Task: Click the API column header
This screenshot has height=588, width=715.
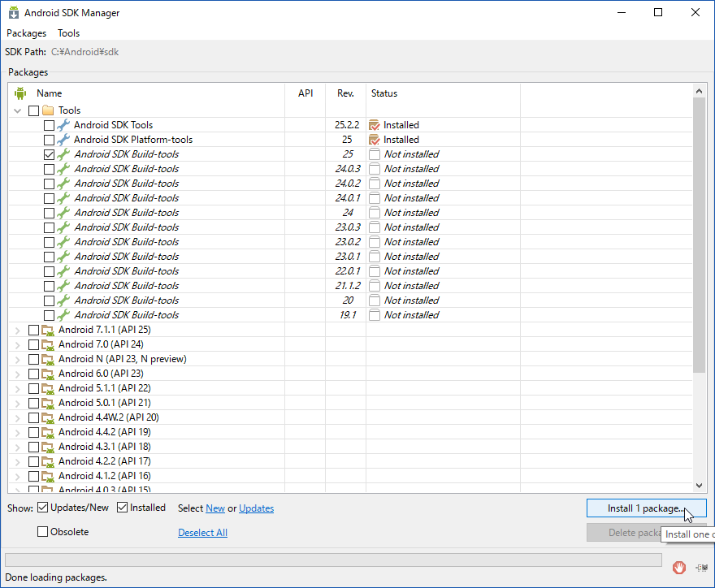Action: pyautogui.click(x=305, y=93)
